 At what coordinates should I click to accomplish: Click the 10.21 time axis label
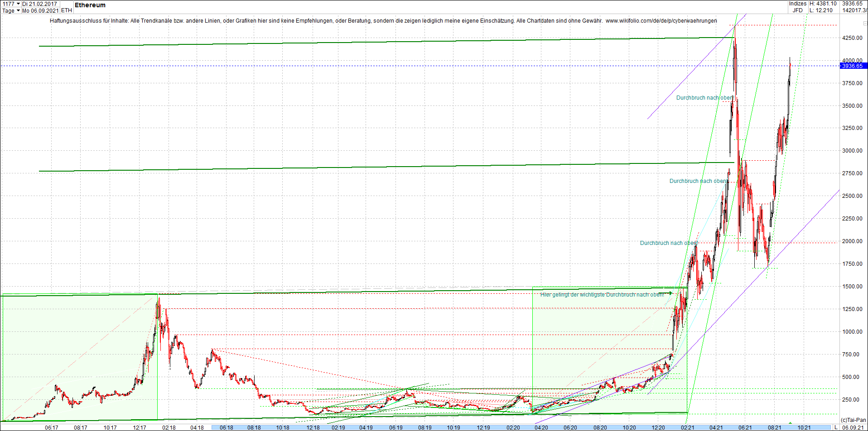tap(804, 427)
